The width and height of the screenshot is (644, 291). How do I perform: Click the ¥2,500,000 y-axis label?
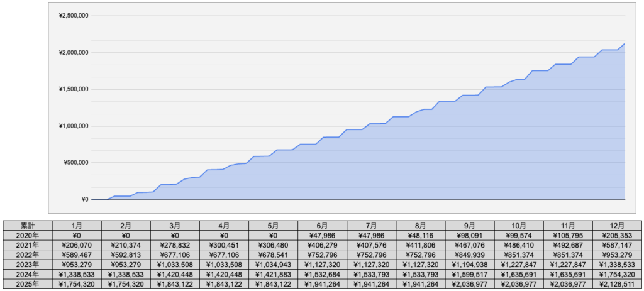(x=73, y=15)
